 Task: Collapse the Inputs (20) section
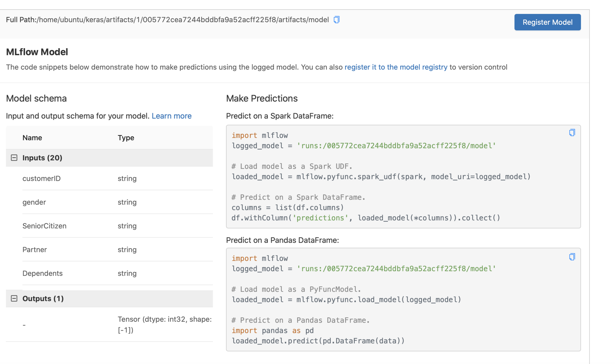(14, 158)
